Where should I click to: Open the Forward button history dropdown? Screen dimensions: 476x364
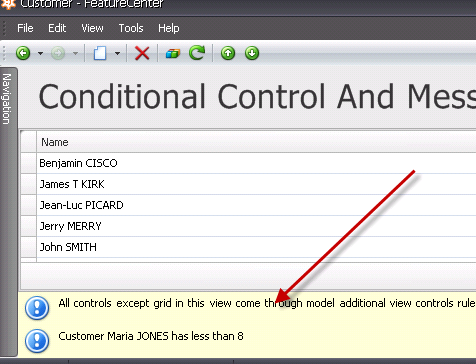[x=75, y=53]
